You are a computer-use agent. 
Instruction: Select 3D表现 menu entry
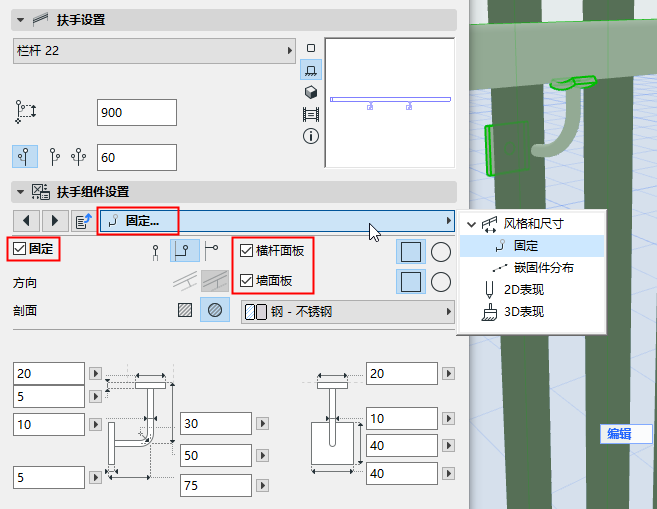[532, 312]
